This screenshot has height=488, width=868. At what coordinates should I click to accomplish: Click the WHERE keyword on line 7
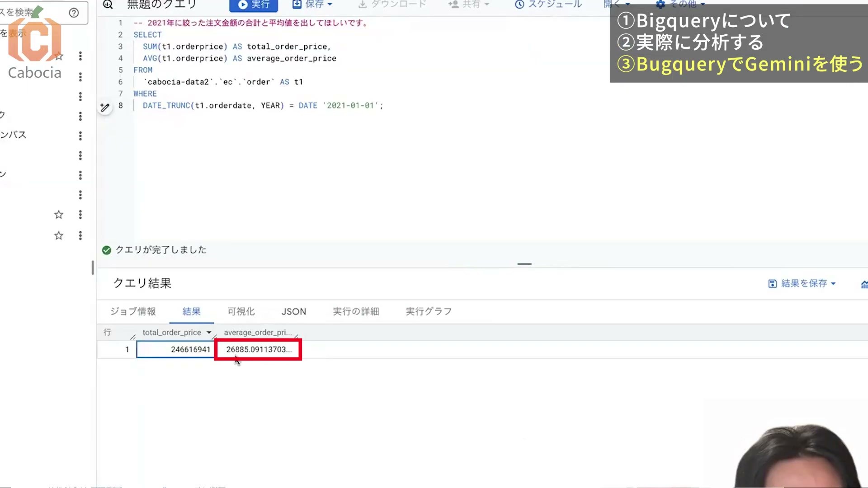coord(145,94)
